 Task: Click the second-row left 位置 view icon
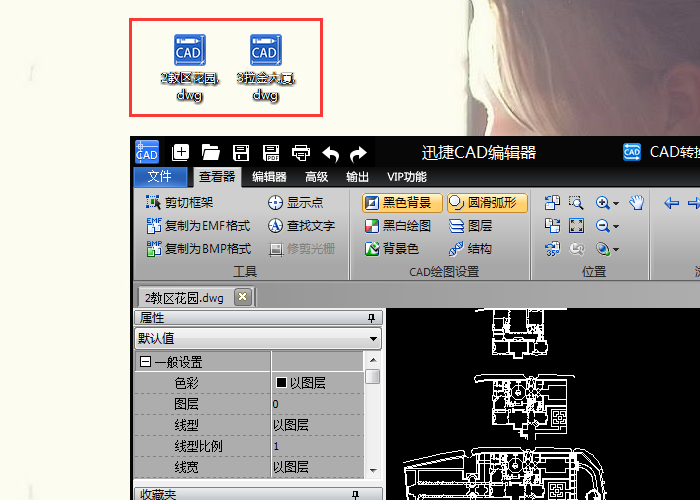552,226
